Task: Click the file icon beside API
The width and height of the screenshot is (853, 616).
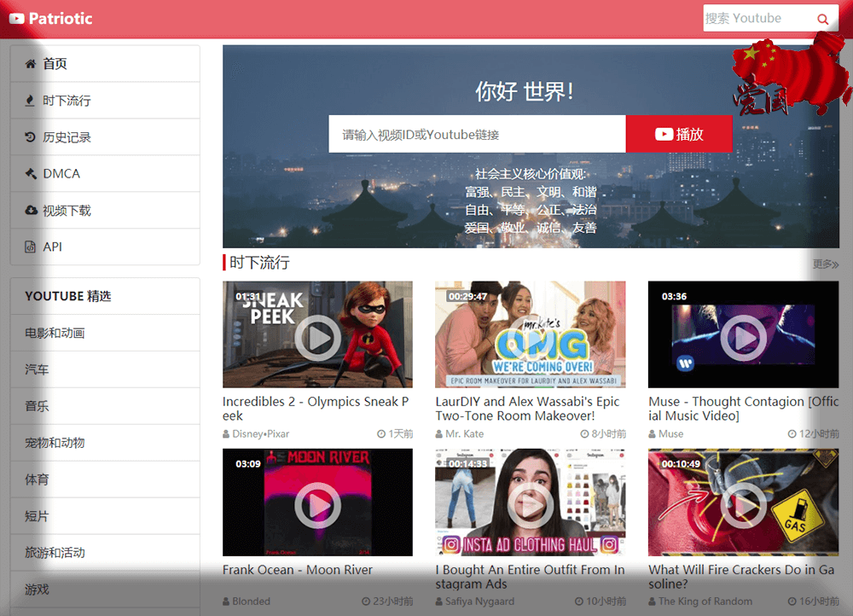Action: (x=31, y=247)
